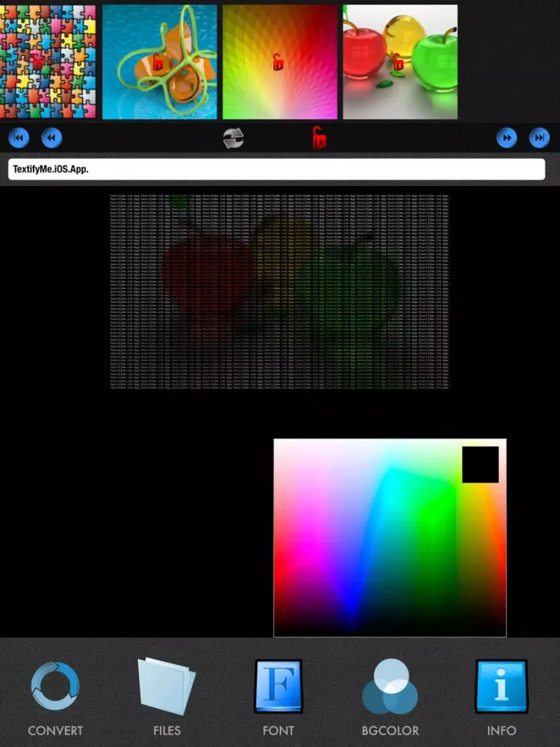Select the glass apples thumbnail
The width and height of the screenshot is (560, 747).
(x=400, y=62)
